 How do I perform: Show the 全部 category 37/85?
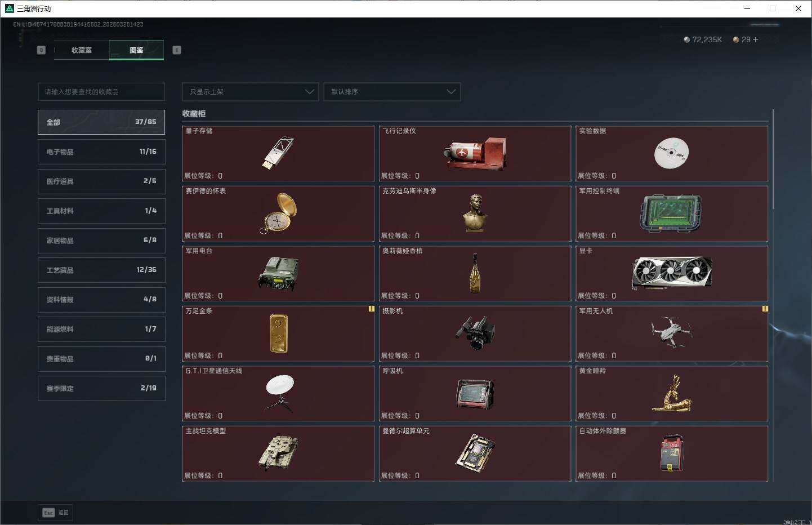click(x=101, y=122)
